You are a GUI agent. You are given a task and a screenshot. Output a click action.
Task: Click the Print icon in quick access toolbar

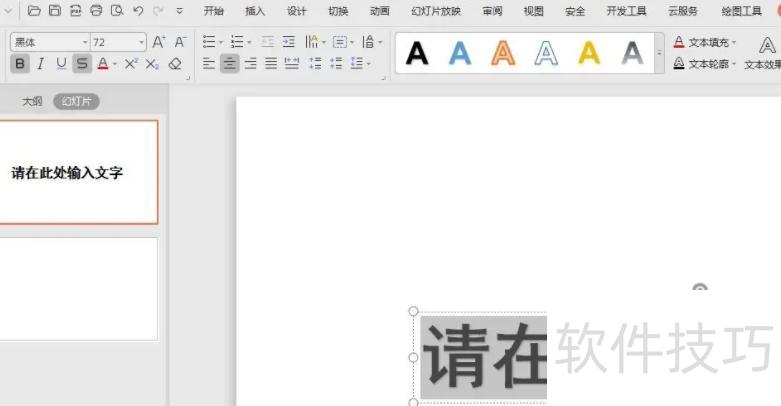coord(96,11)
